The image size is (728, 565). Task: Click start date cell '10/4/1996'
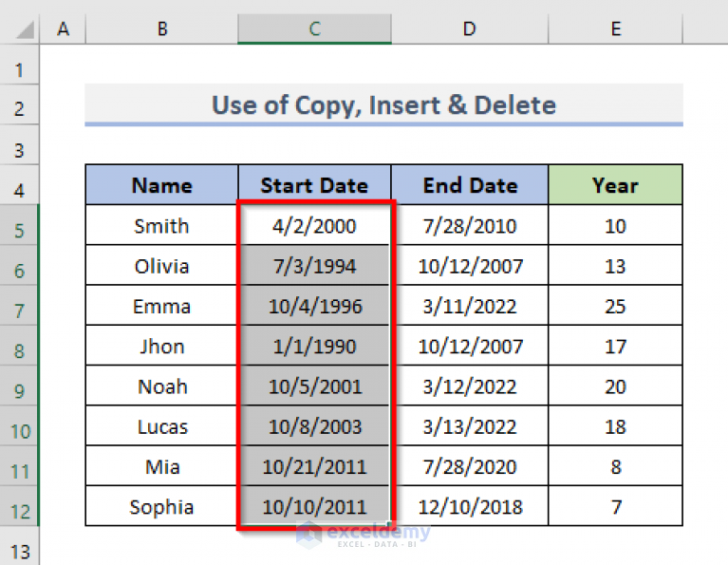[x=314, y=306]
